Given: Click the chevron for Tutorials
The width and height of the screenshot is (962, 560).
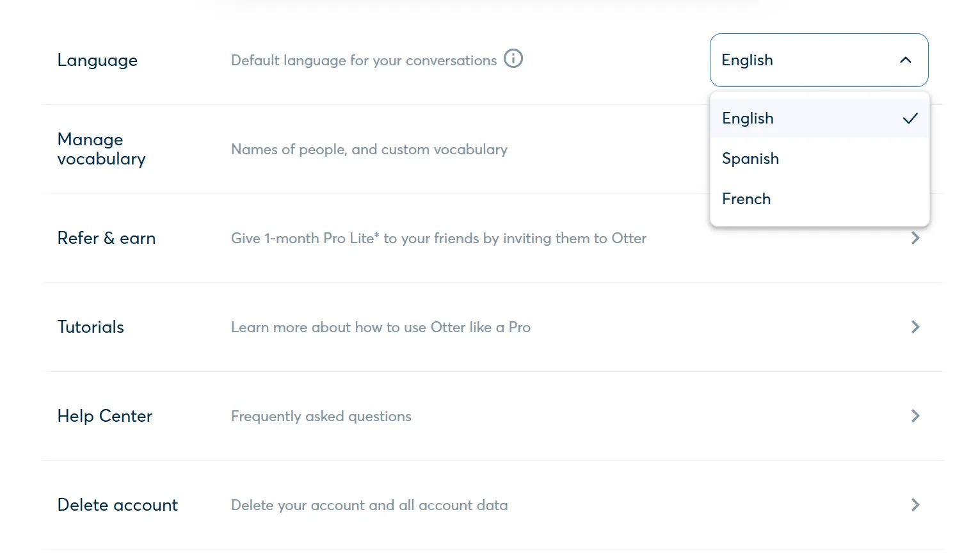Looking at the screenshot, I should 915,327.
